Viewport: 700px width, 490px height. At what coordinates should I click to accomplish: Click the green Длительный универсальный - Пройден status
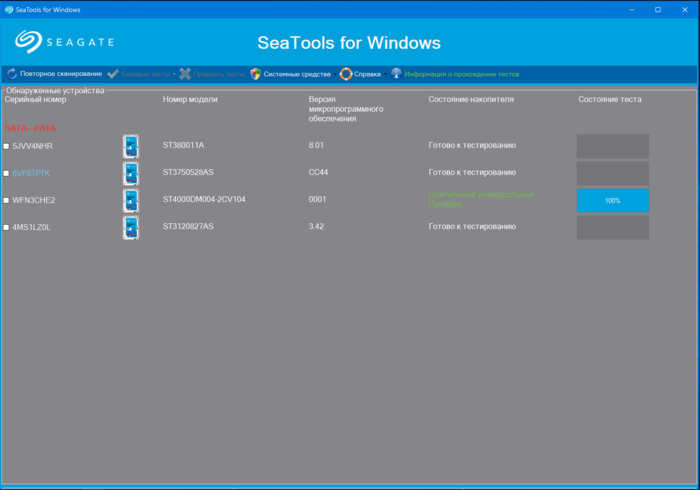[483, 199]
